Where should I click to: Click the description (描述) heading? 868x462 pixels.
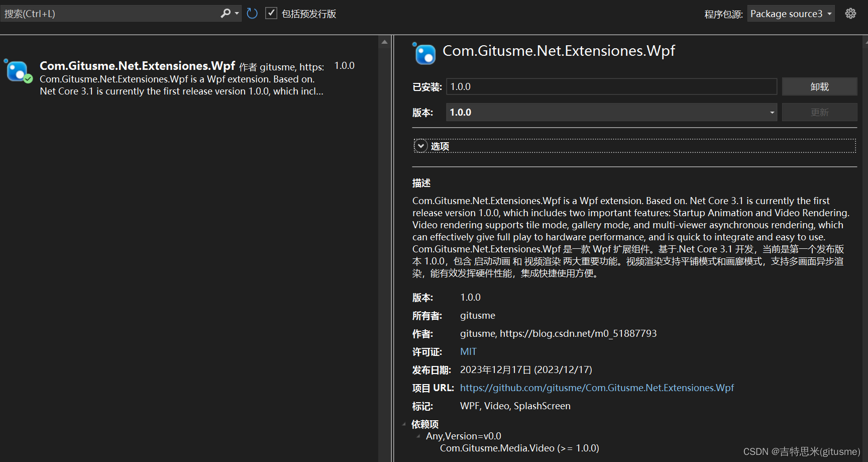tap(421, 183)
